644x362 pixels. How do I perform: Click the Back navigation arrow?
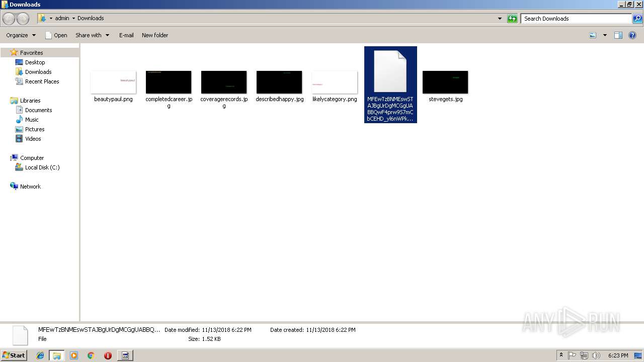tap(9, 19)
